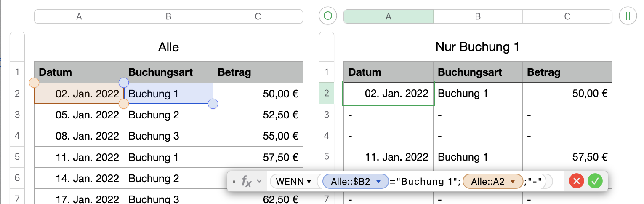Viewport: 644px width, 204px height.
Task: Select row 5 header of Nur Buchung 1 table
Action: 326,157
